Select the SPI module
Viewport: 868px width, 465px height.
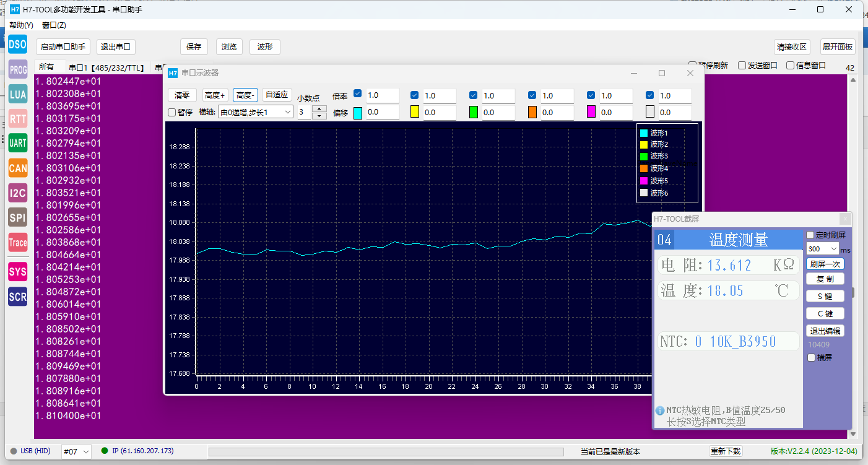coord(17,217)
